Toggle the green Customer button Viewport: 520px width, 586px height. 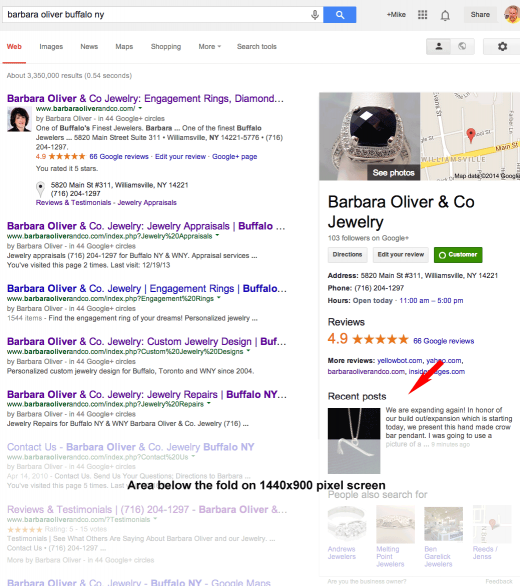point(458,255)
